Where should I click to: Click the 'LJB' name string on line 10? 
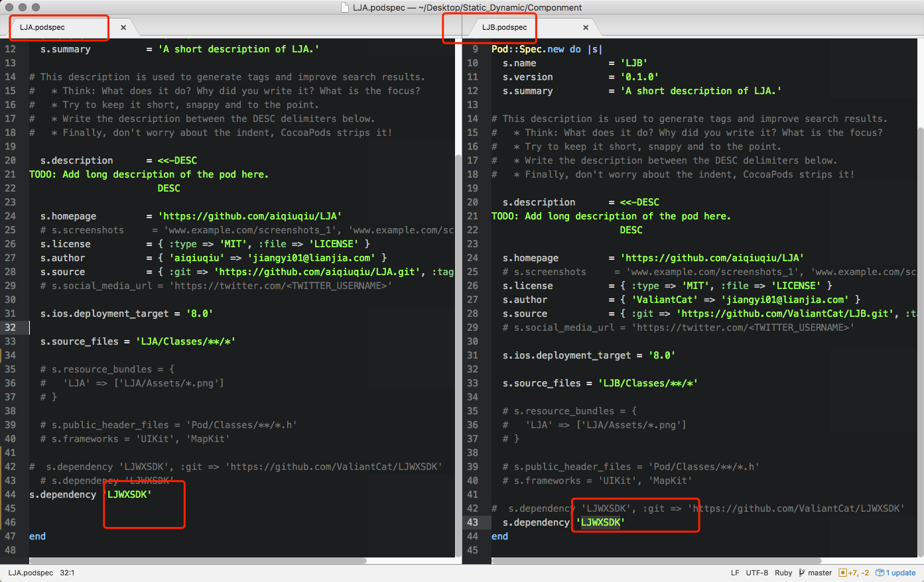coord(634,63)
